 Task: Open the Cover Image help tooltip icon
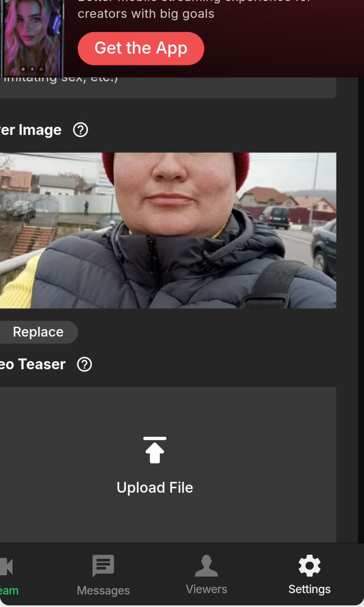[x=80, y=130]
